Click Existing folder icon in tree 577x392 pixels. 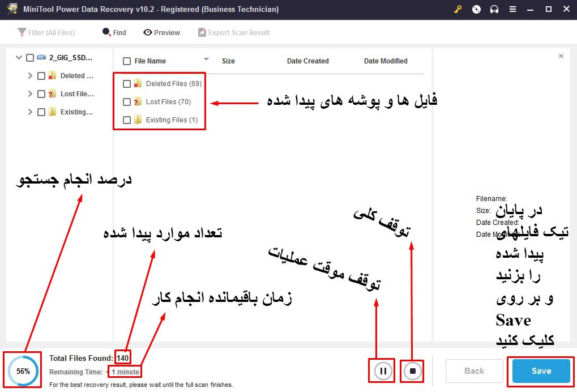[52, 112]
